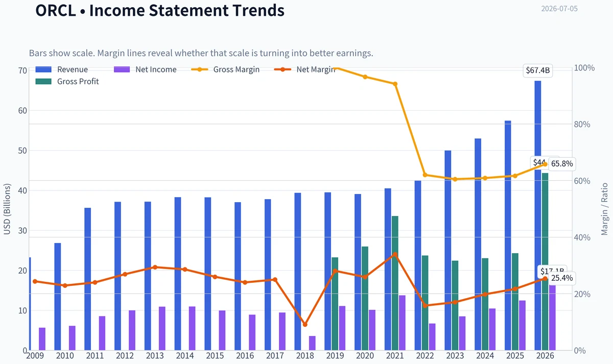Click the 40% right axis tick
The height and width of the screenshot is (364, 613).
click(583, 237)
